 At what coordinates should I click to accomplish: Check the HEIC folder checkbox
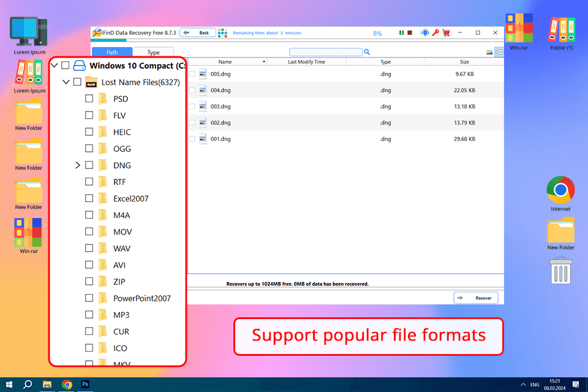(x=89, y=132)
